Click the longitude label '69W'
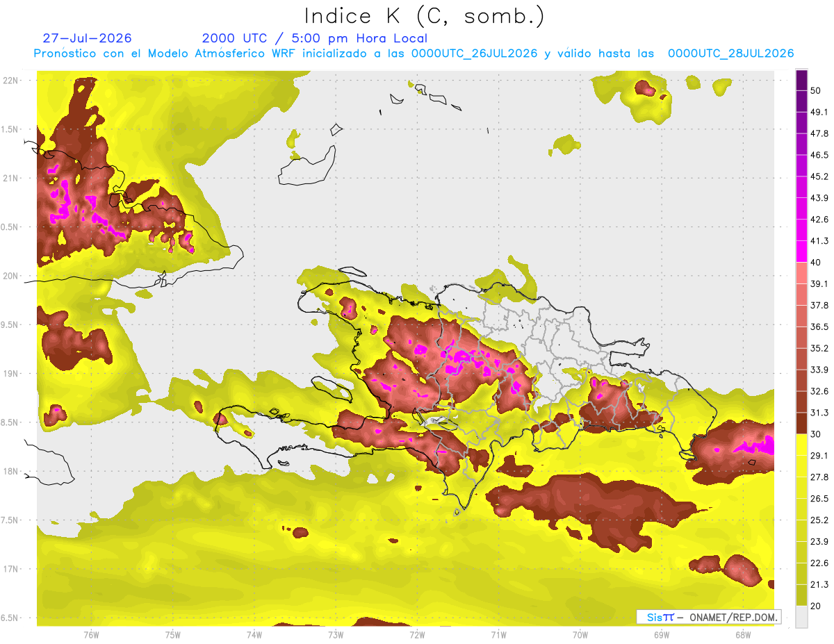The height and width of the screenshot is (644, 834). point(662,635)
